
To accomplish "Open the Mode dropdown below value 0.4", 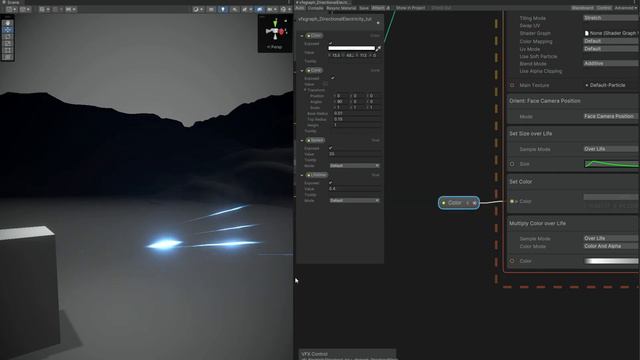I will pyautogui.click(x=354, y=200).
